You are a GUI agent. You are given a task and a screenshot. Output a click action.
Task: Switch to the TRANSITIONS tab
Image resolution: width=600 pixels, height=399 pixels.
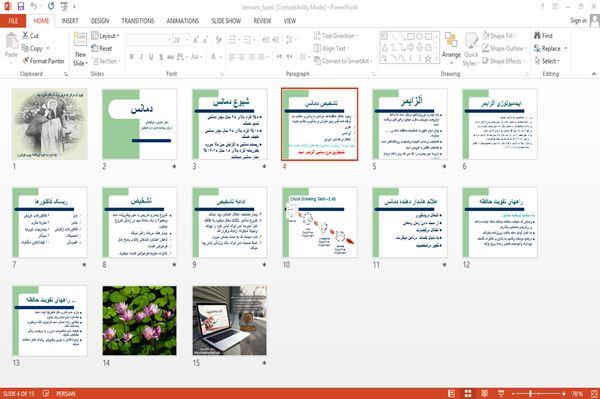tap(138, 21)
